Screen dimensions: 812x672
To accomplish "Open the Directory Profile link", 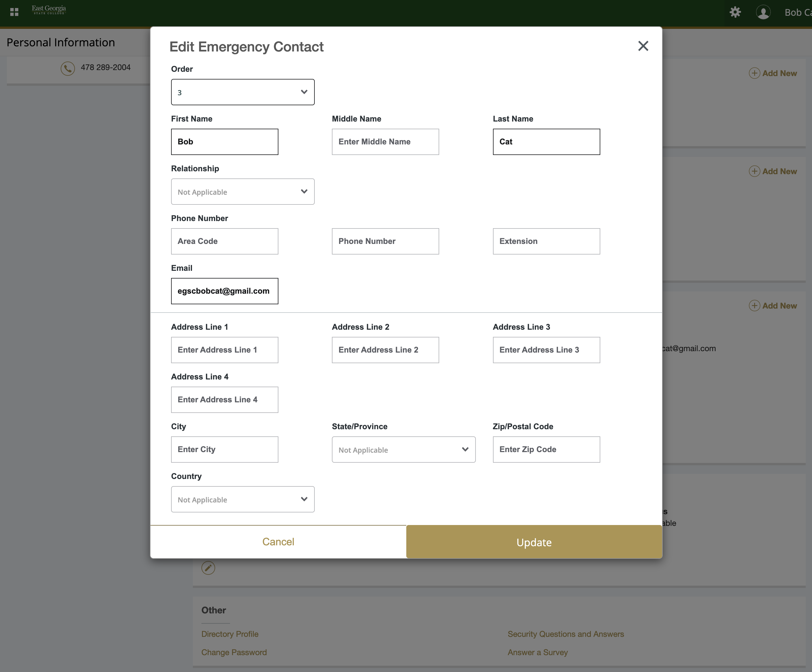I will pyautogui.click(x=230, y=634).
